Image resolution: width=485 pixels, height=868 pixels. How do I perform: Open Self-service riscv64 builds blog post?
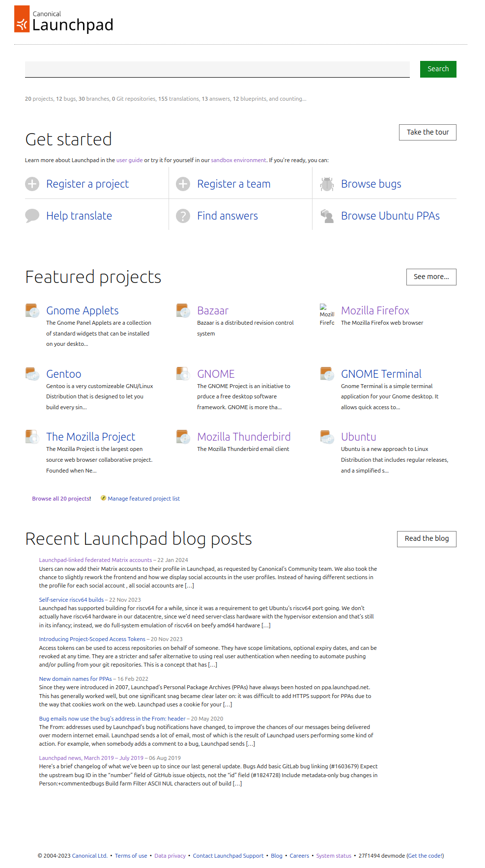tap(71, 600)
